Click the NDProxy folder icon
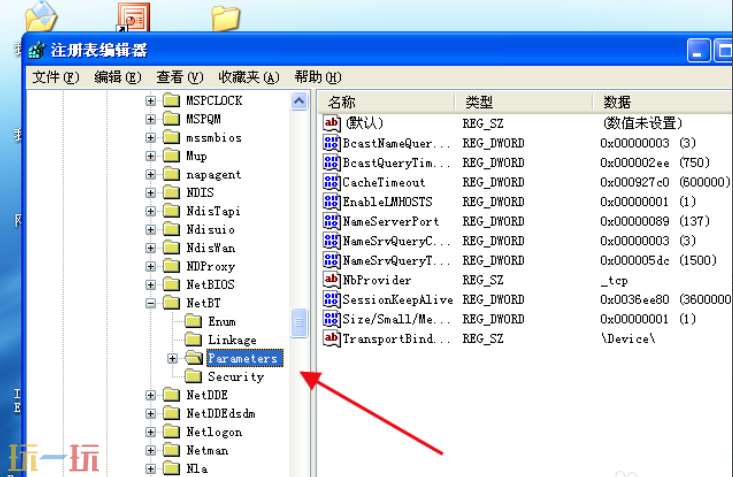 [x=172, y=266]
